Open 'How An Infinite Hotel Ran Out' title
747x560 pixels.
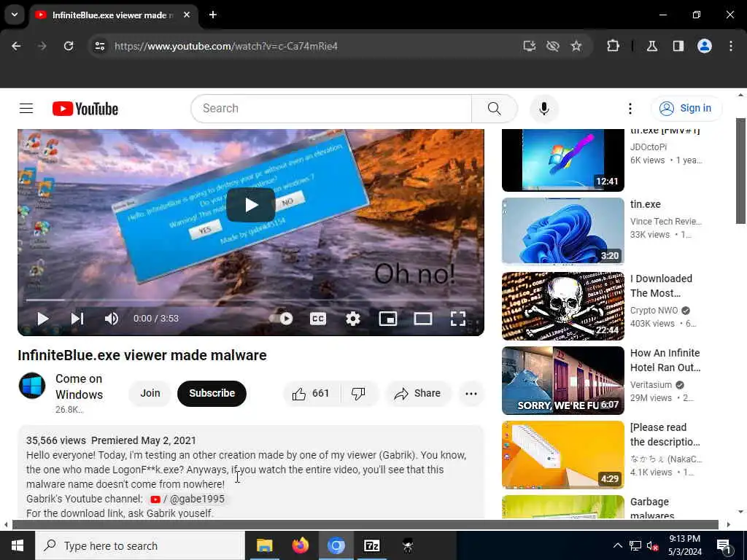coord(665,360)
